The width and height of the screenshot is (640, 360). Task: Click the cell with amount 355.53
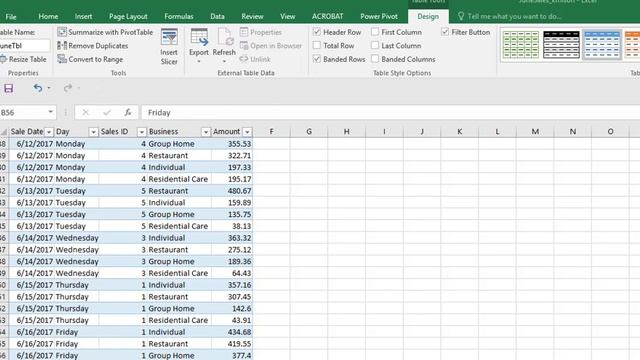pos(232,144)
